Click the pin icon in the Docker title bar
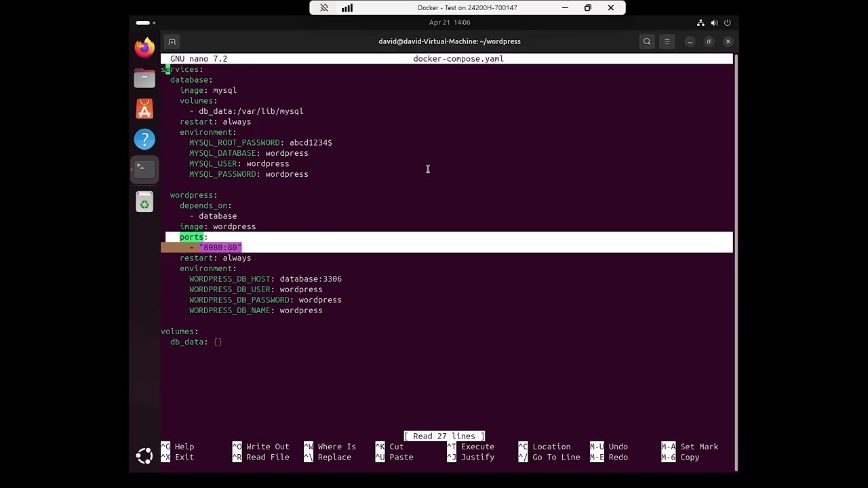The image size is (868, 488). tap(324, 8)
